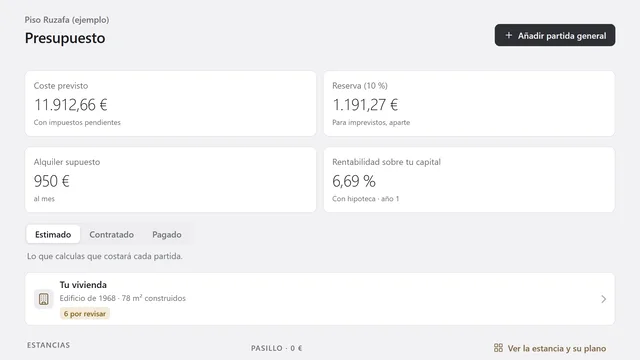Screen dimensions: 640x360
Task: Expand Tu vivienda with the chevron arrow
Action: [x=604, y=299]
